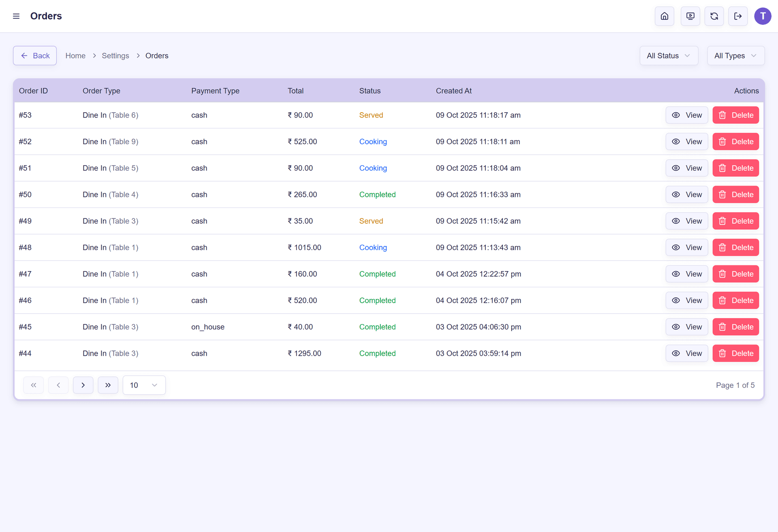Go to next page with single chevron
The width and height of the screenshot is (778, 532).
(x=83, y=385)
